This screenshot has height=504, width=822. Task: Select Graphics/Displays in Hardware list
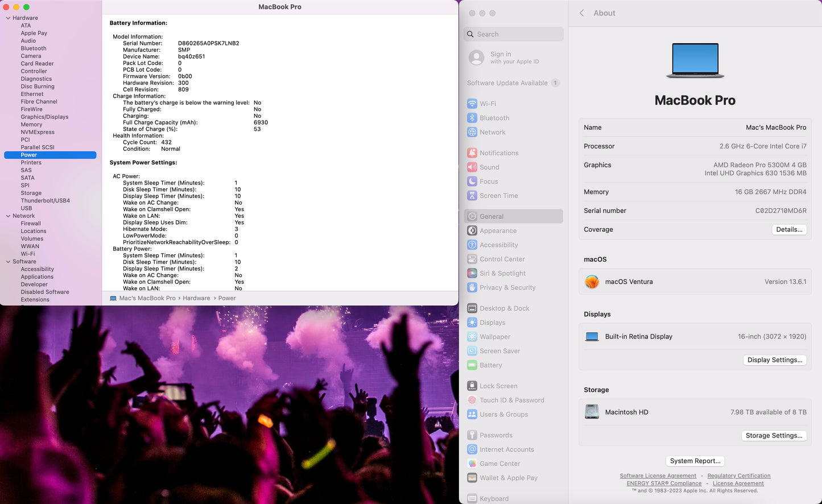pos(44,117)
